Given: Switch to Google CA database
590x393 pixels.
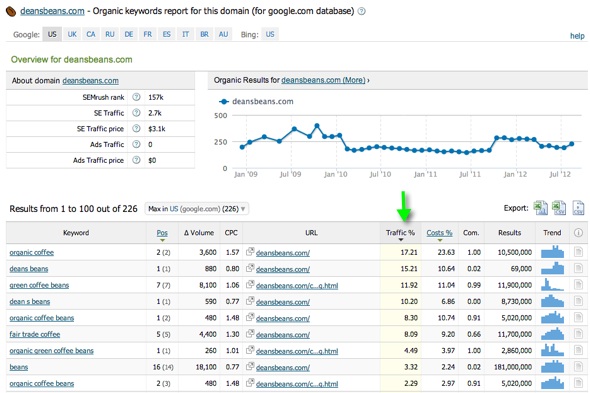Looking at the screenshot, I should pyautogui.click(x=91, y=34).
